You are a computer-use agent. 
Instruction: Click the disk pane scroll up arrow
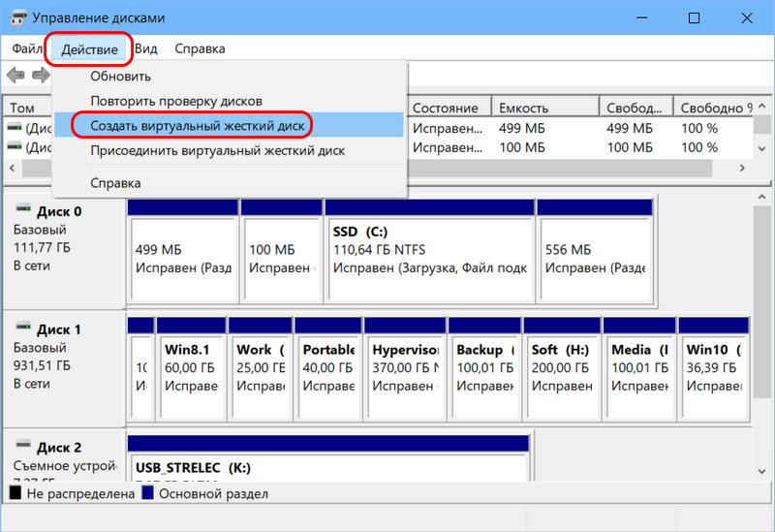tap(761, 197)
